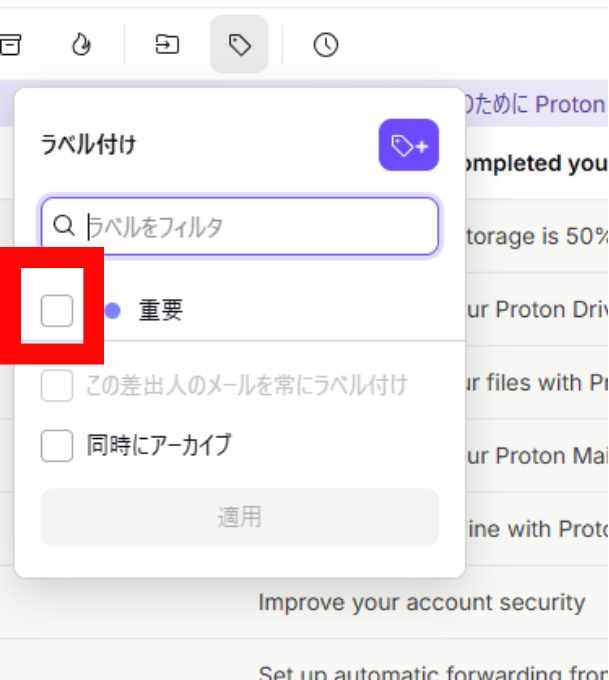Enable 同時にアーカイブ checkbox

tap(57, 446)
